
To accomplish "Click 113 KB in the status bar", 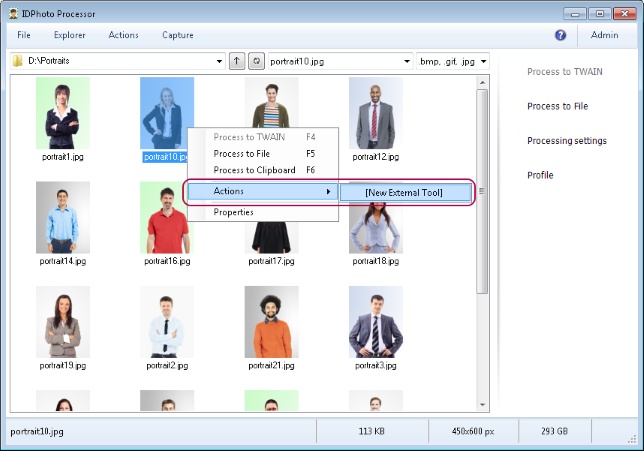I will point(371,431).
